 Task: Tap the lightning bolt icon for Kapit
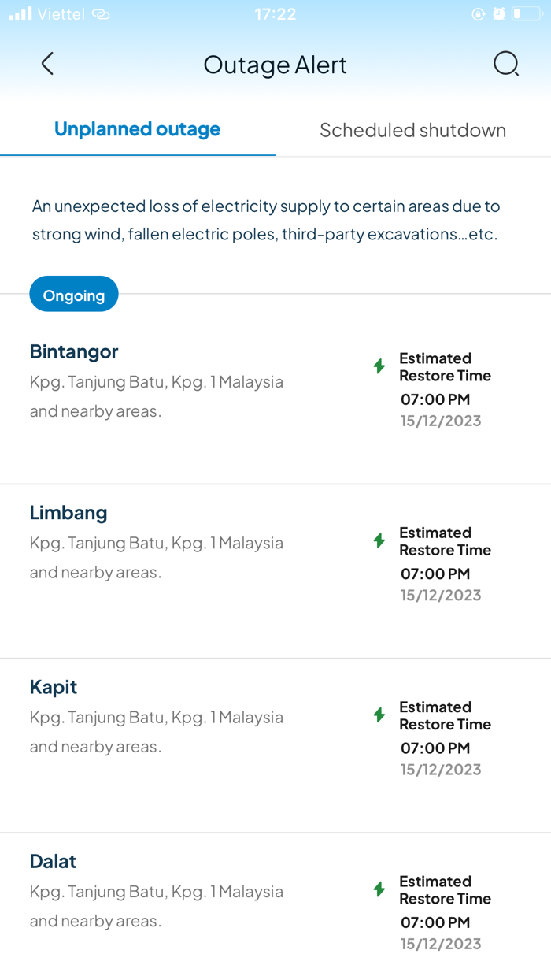click(x=379, y=715)
